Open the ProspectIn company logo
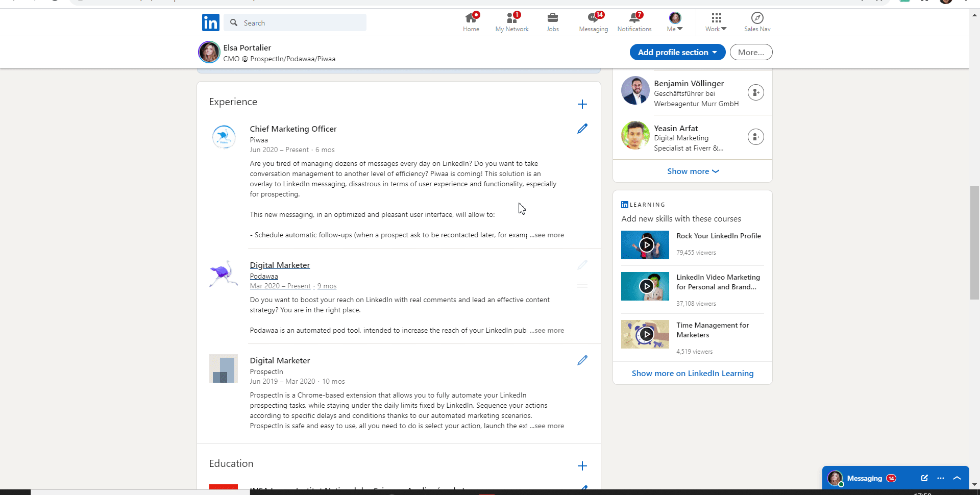The height and width of the screenshot is (495, 980). [x=224, y=368]
